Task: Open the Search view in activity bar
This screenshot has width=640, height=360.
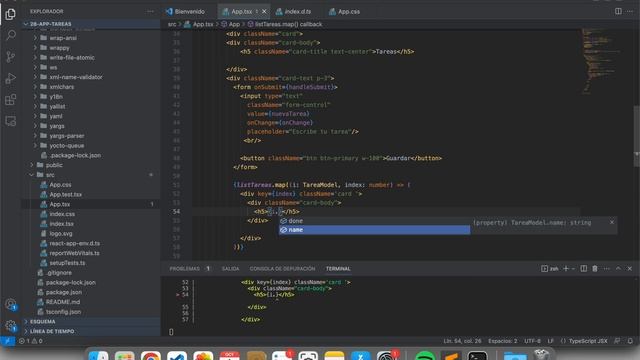Action: click(11, 36)
